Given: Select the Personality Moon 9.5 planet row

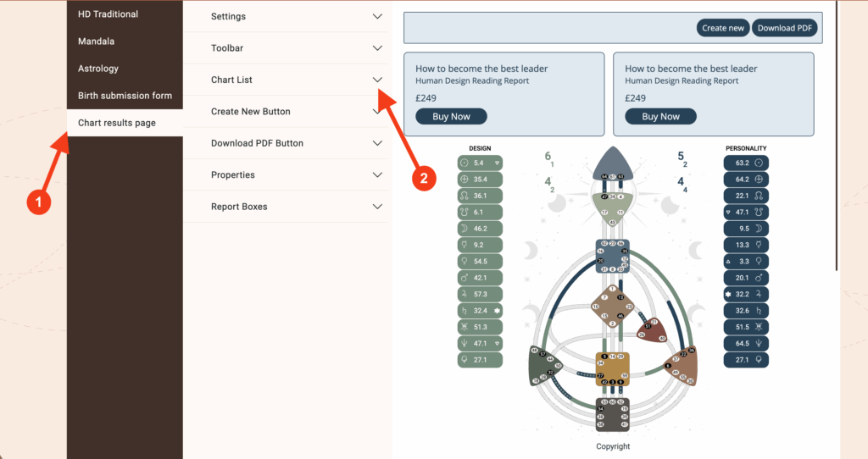Looking at the screenshot, I should [746, 229].
